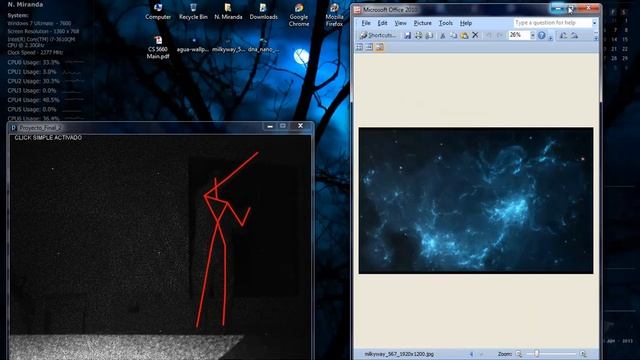This screenshot has width=640, height=360.
Task: Open the N. Miranda folder icon
Action: pyautogui.click(x=228, y=11)
